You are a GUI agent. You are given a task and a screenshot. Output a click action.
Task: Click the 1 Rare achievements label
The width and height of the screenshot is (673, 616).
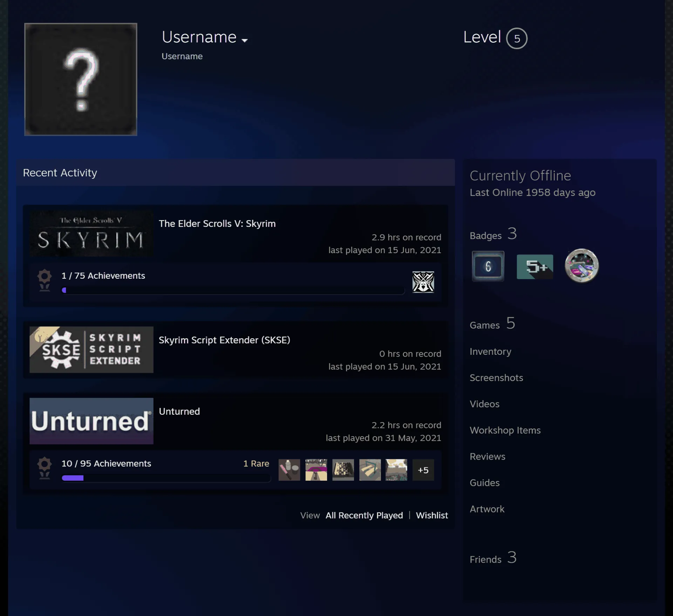point(256,463)
